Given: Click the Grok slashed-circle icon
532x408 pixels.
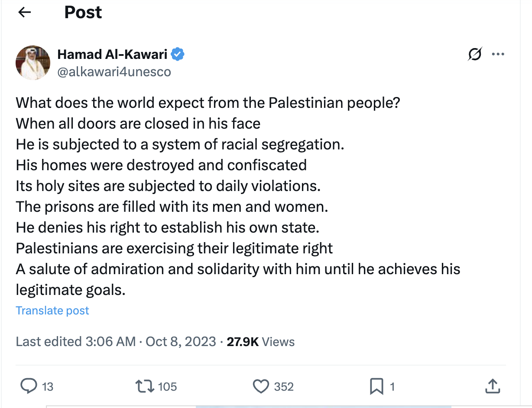Looking at the screenshot, I should pos(475,55).
